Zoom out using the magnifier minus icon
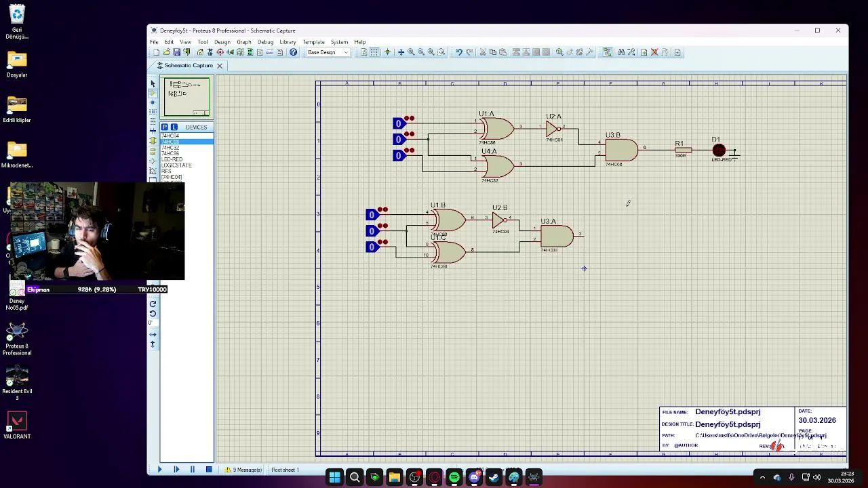Image resolution: width=868 pixels, height=488 pixels. pos(420,52)
